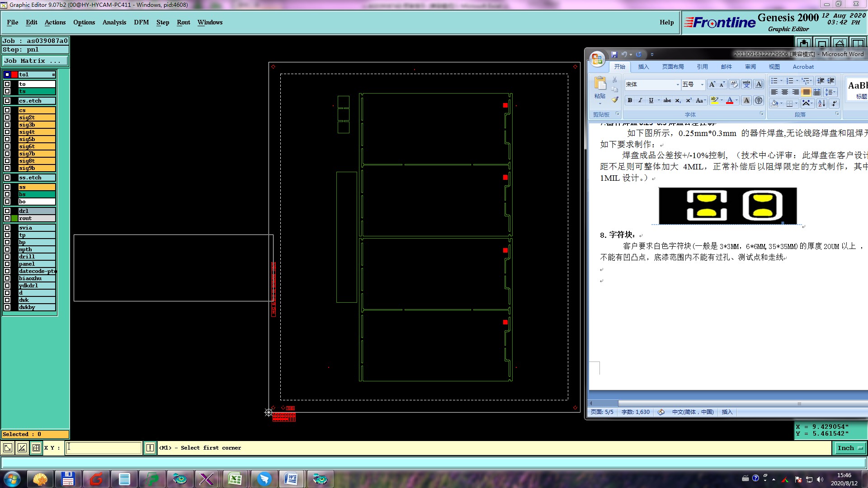Open the font name 宋体 dropdown
Screen dimensions: 868x488
point(677,84)
